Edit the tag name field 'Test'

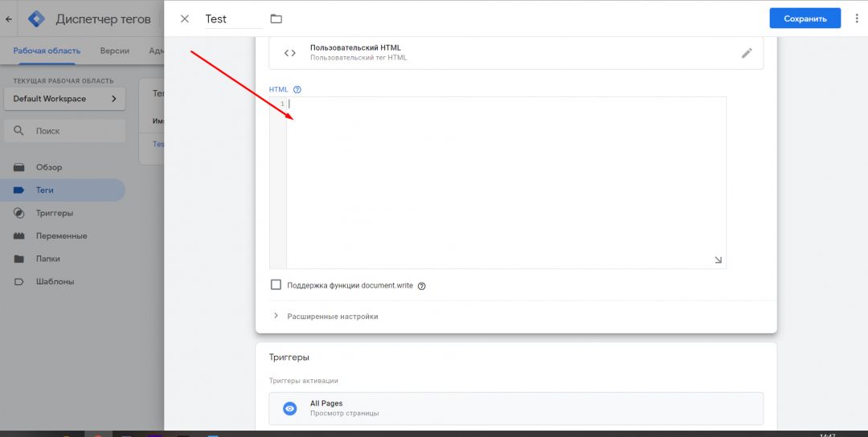tap(234, 18)
